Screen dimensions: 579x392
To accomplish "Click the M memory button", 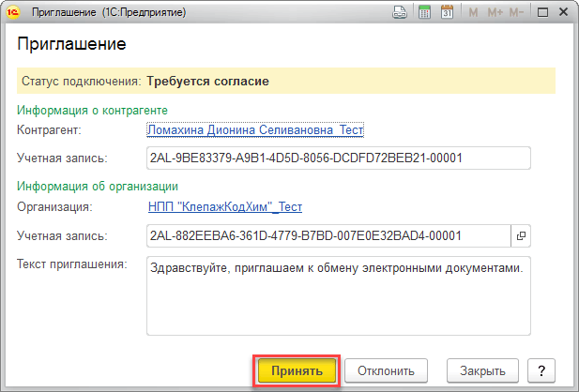I will coord(473,12).
